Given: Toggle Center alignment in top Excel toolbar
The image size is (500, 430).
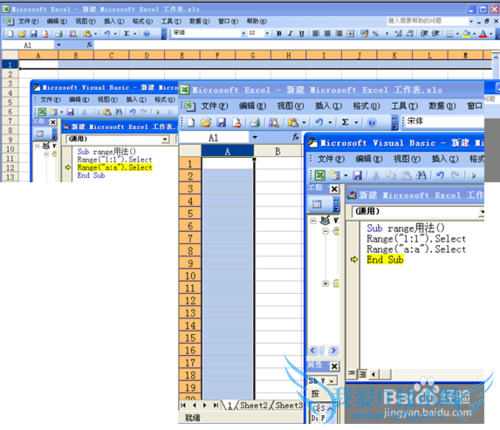Looking at the screenshot, I should click(327, 33).
